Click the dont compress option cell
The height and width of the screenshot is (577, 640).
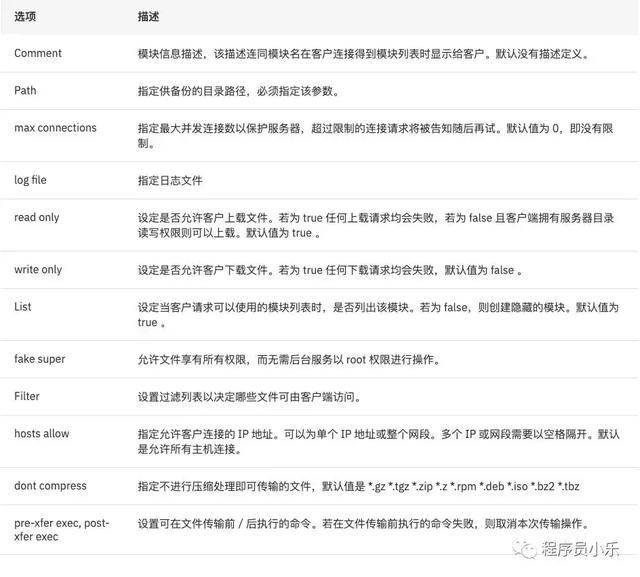(x=50, y=486)
